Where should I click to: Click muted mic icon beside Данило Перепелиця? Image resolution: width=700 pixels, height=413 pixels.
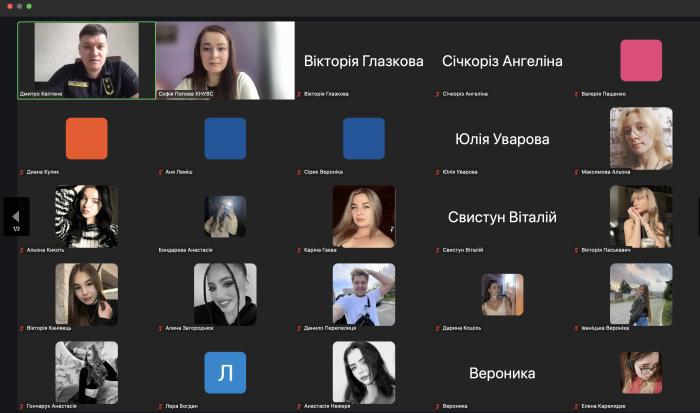coord(299,328)
